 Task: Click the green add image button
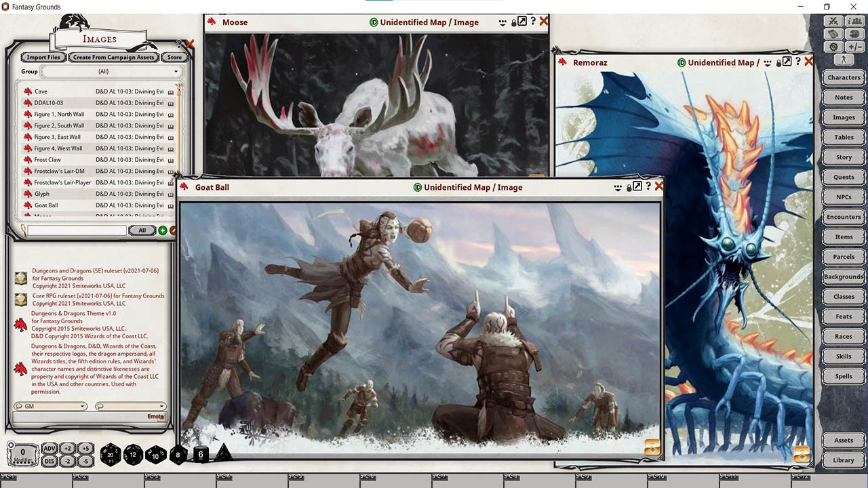pos(163,230)
